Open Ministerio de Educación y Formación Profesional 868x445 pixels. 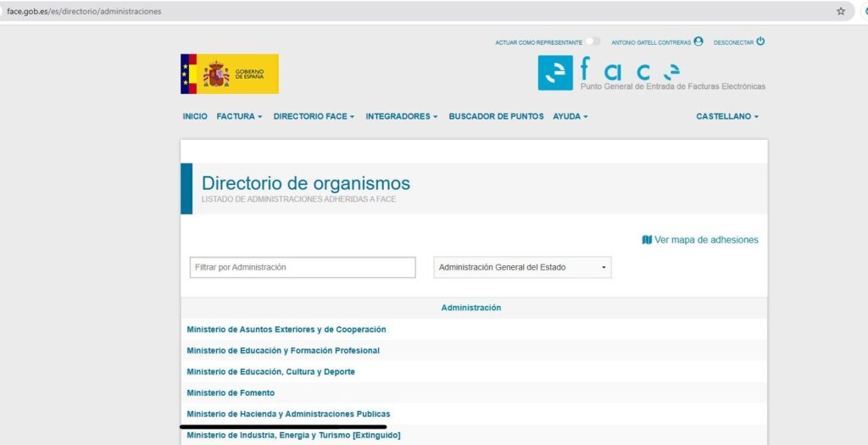point(283,350)
